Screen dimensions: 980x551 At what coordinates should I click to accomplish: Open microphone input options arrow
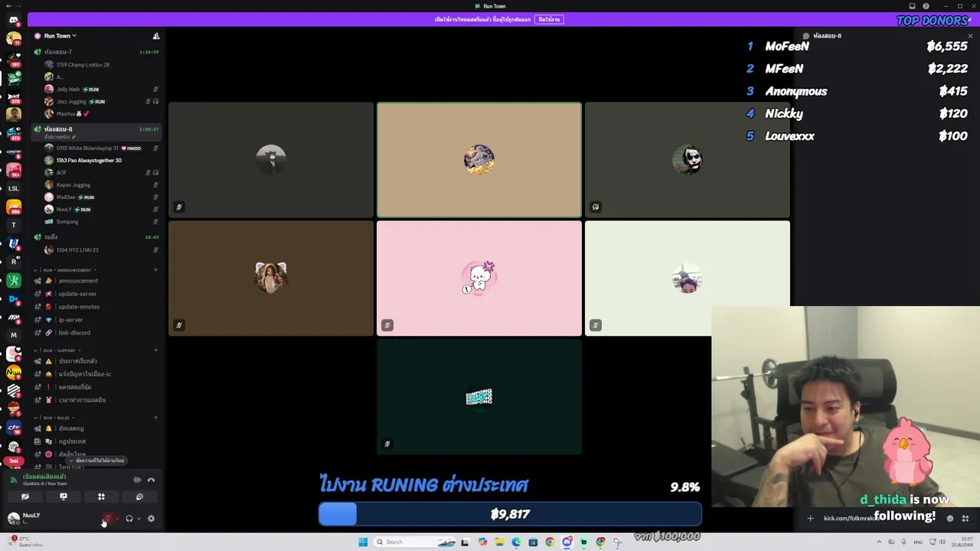pyautogui.click(x=116, y=519)
